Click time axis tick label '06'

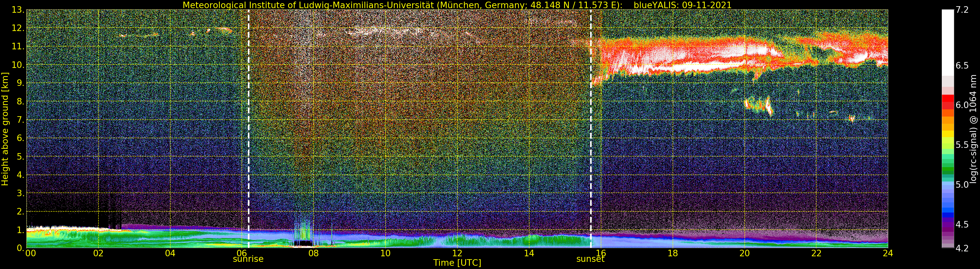(x=242, y=253)
